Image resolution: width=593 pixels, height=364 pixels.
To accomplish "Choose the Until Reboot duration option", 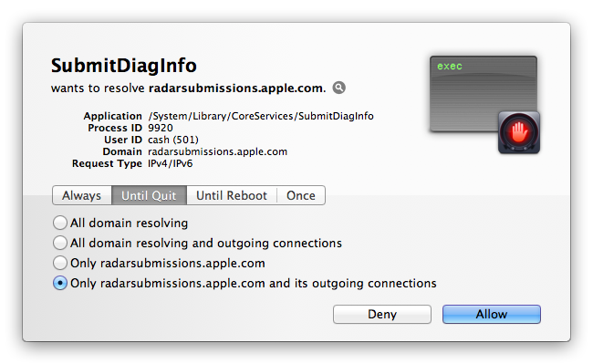I will [x=232, y=195].
